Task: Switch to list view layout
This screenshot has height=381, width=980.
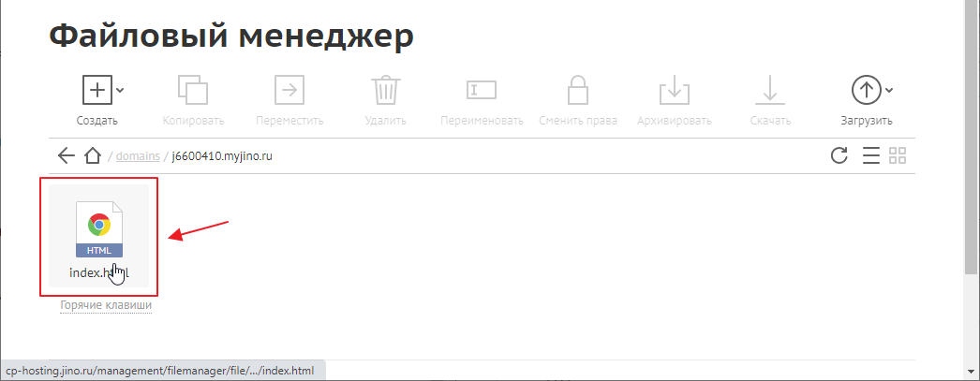Action: click(870, 155)
